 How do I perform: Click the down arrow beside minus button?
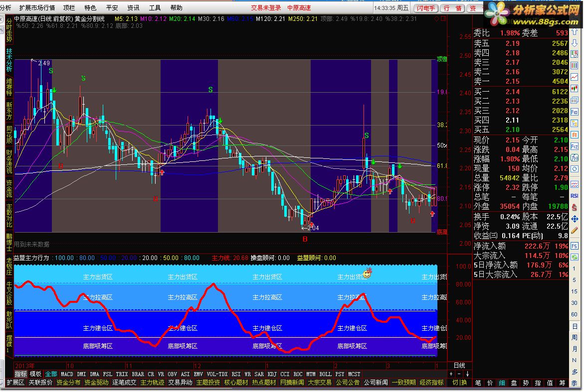click(x=467, y=374)
